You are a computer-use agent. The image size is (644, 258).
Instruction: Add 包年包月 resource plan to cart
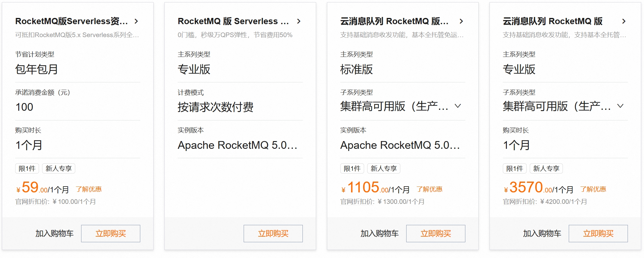pyautogui.click(x=54, y=234)
